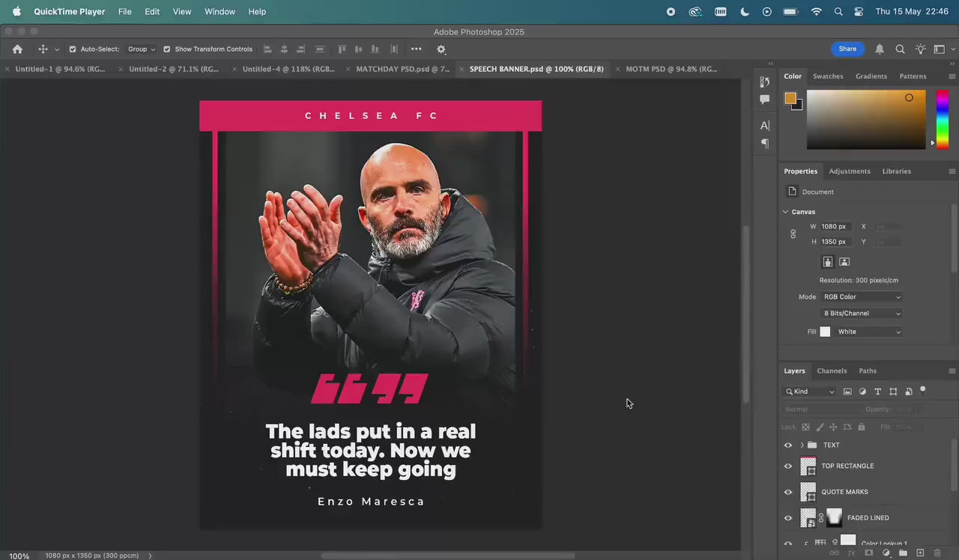Screen dimensions: 959x560
Task: Click the notifications bell icon
Action: point(880,49)
